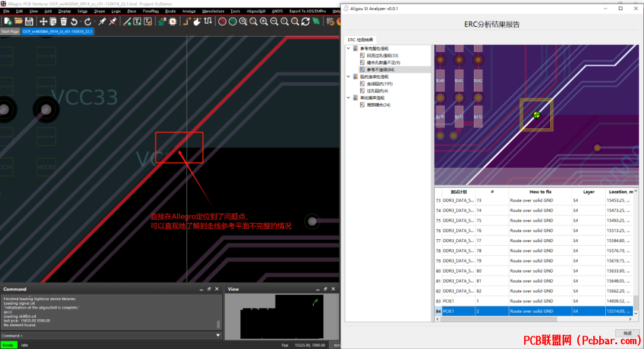Click the Zoom In magnifier icon
Image resolution: width=644 pixels, height=349 pixels.
(264, 21)
